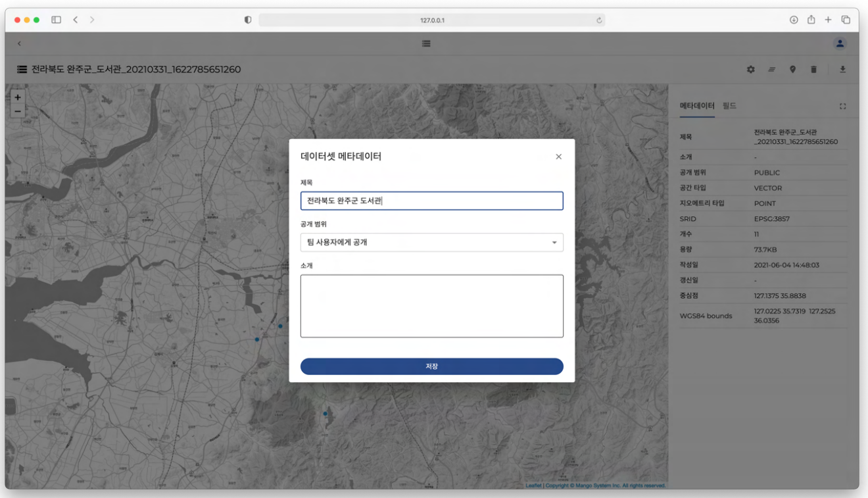Click the 소개 description text area
The width and height of the screenshot is (868, 498).
(431, 306)
